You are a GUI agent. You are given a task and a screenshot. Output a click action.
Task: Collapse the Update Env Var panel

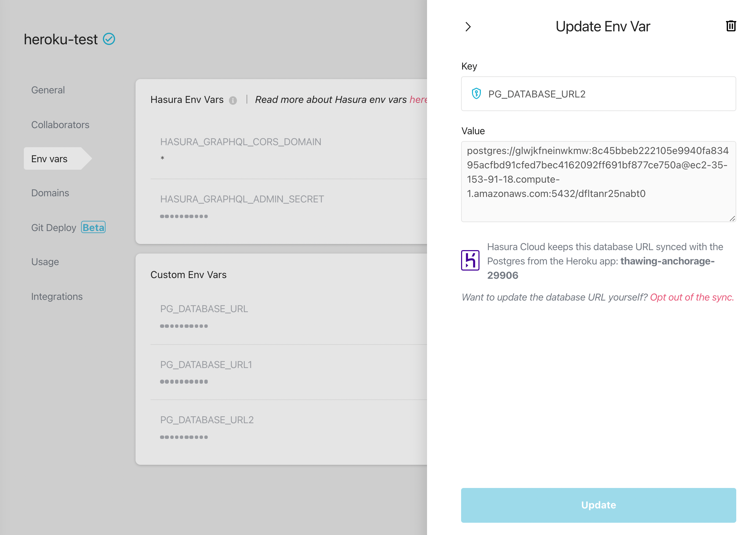(x=468, y=26)
